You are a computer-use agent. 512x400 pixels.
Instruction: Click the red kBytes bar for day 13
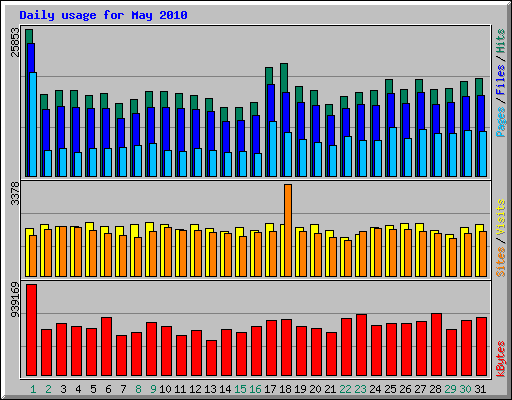[211, 358]
